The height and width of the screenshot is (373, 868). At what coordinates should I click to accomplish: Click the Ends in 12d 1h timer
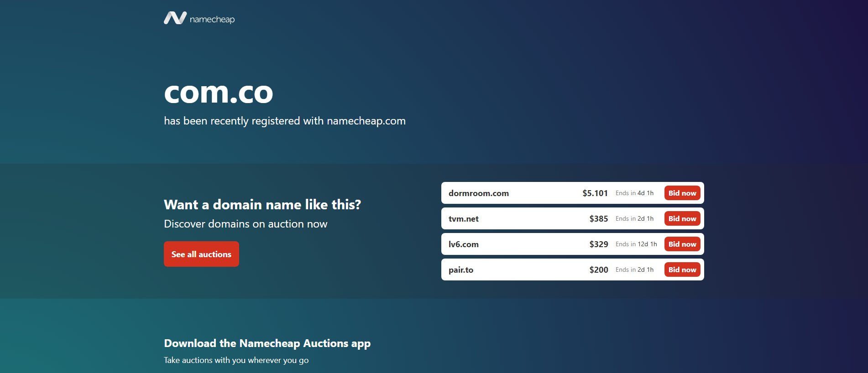click(636, 244)
